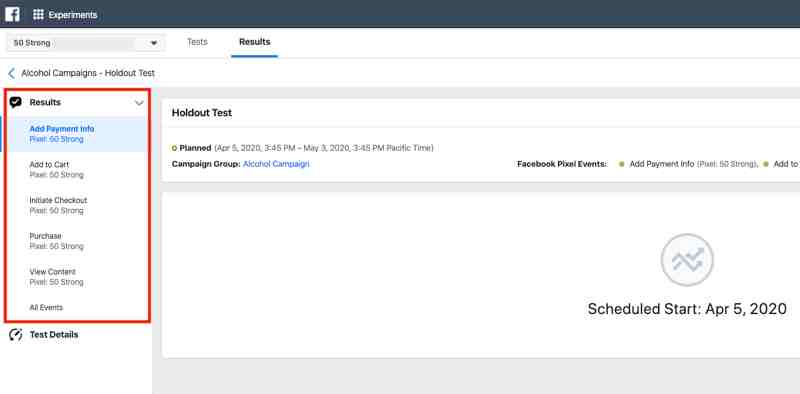Screen dimensions: 800x394
Task: Click the Test Details gauge icon
Action: (16, 335)
